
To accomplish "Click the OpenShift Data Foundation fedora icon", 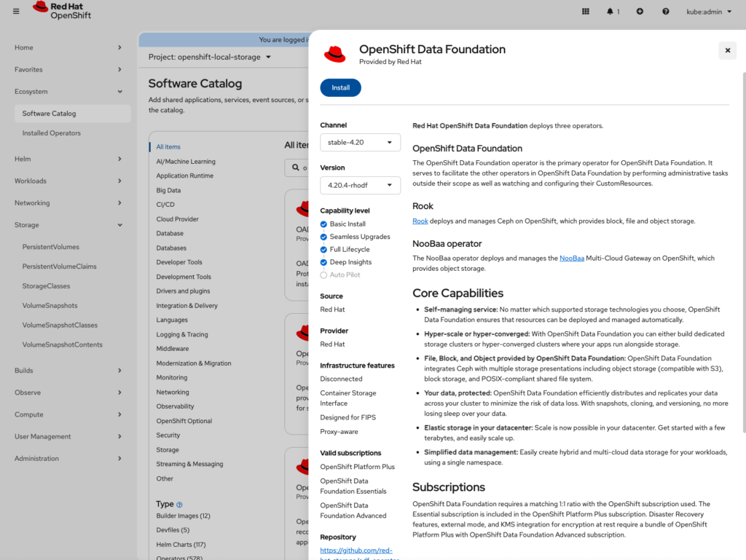I will pyautogui.click(x=335, y=55).
